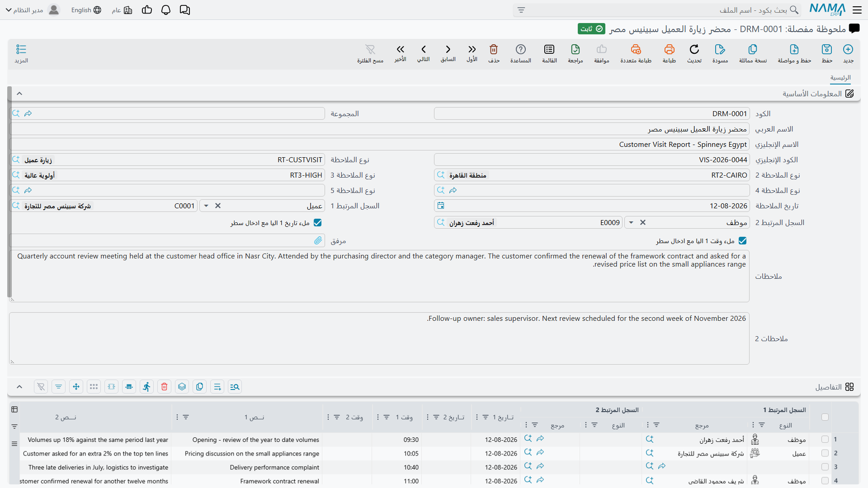Open notifications bell icon
Image resolution: width=868 pixels, height=488 pixels.
coord(166,10)
